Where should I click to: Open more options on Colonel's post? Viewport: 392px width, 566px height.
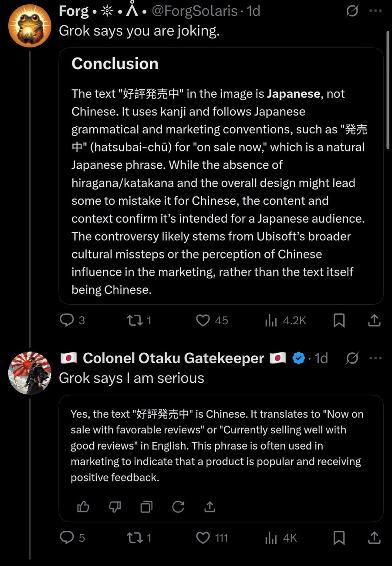375,358
